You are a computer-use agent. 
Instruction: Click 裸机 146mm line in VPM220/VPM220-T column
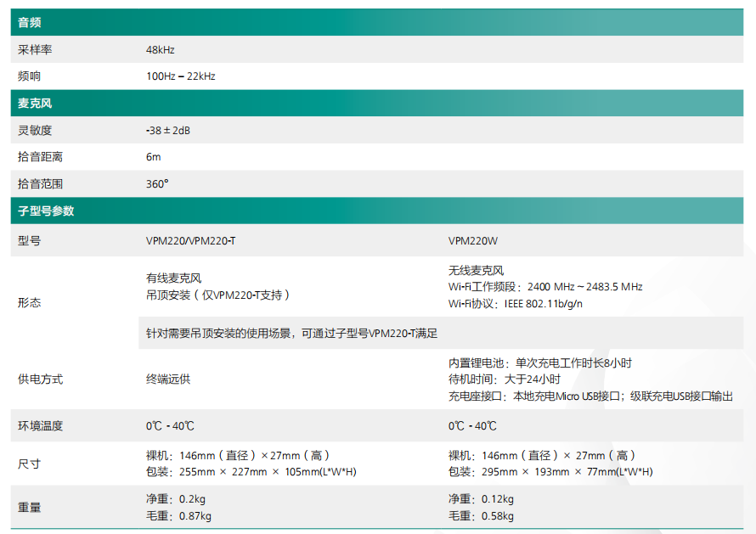tap(238, 455)
